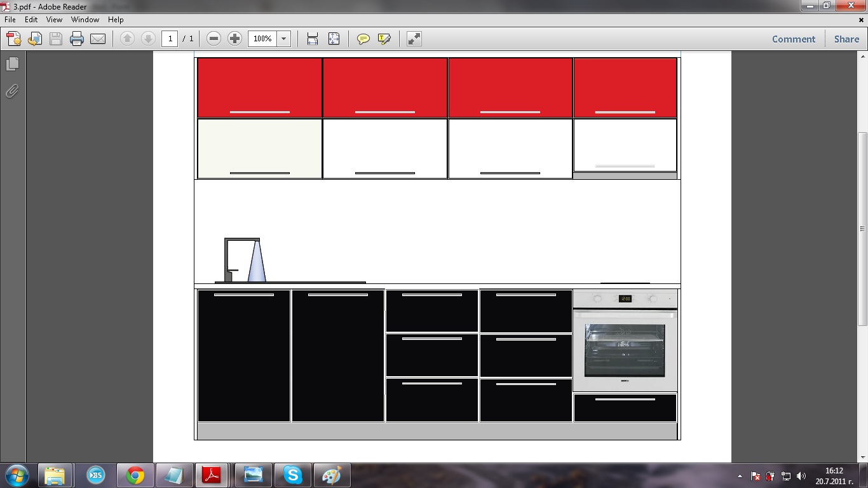Open the Comment pane
This screenshot has height=488, width=868.
coord(793,39)
